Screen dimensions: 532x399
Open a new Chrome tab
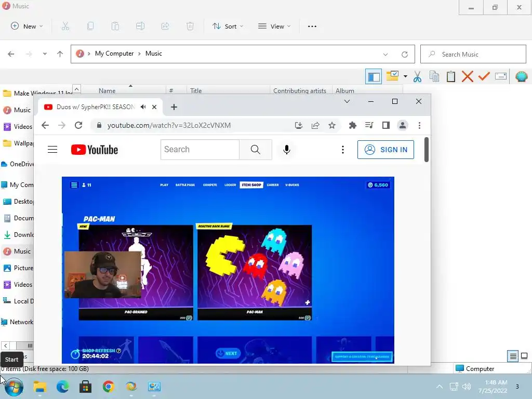coord(174,107)
